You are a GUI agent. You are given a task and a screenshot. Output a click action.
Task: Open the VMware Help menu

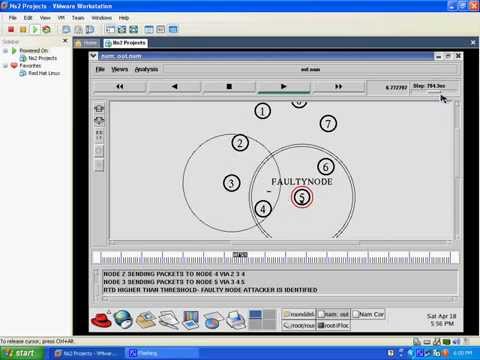tap(124, 18)
